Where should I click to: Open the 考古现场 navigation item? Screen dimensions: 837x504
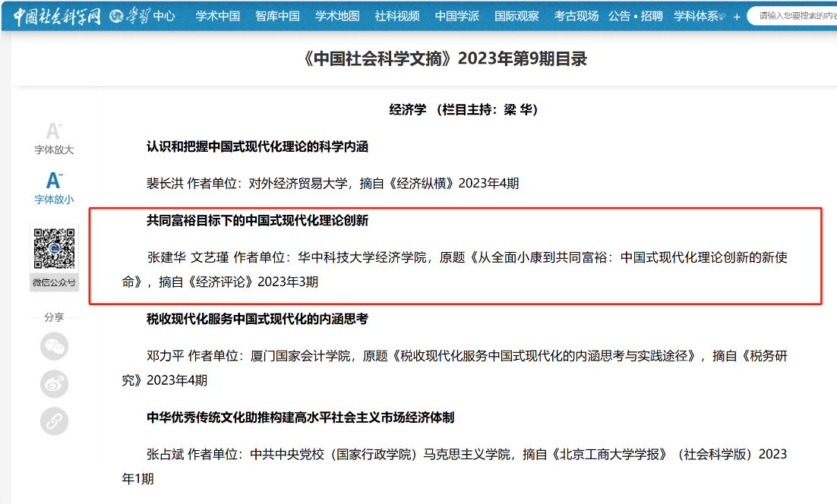click(576, 16)
